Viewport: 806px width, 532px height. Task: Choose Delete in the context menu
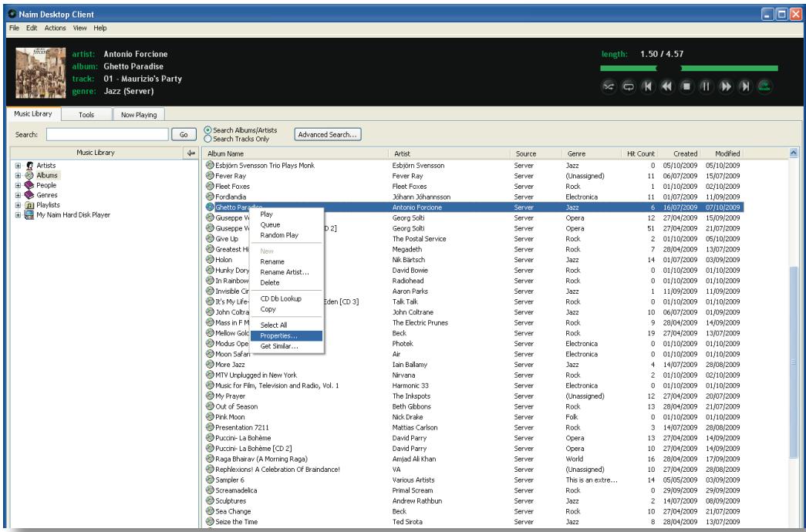click(x=286, y=283)
